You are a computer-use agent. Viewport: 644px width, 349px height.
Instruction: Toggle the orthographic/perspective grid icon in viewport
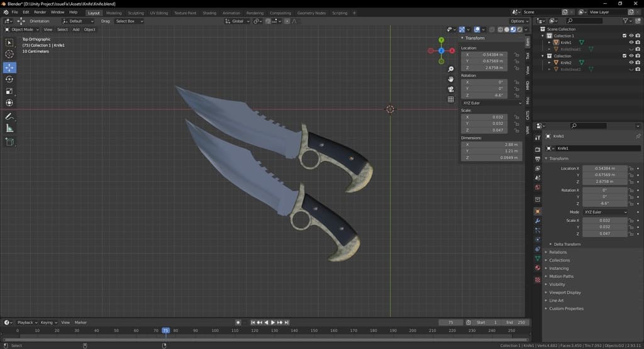click(x=451, y=99)
